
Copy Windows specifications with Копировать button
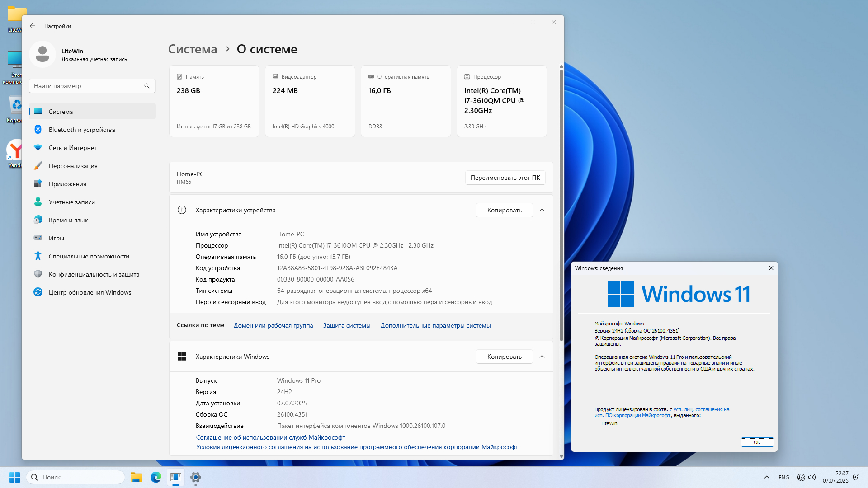point(504,357)
